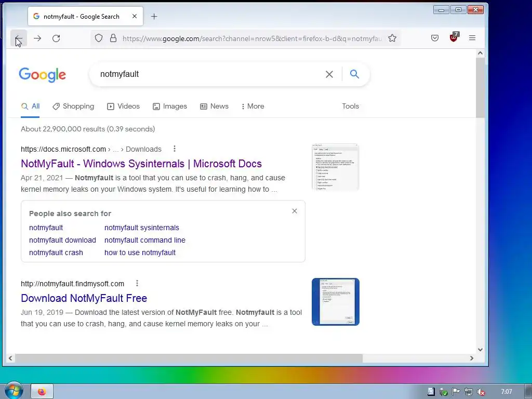Open Download NotMyFault Free result

pos(84,298)
